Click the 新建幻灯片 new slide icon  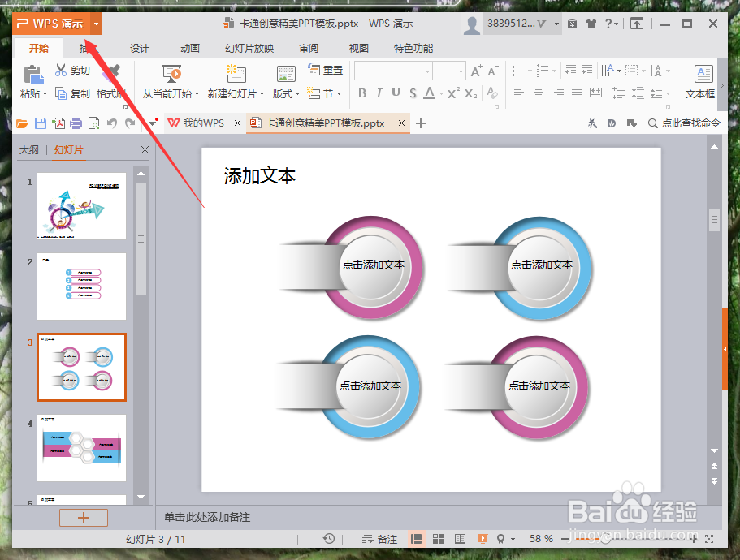(x=236, y=75)
